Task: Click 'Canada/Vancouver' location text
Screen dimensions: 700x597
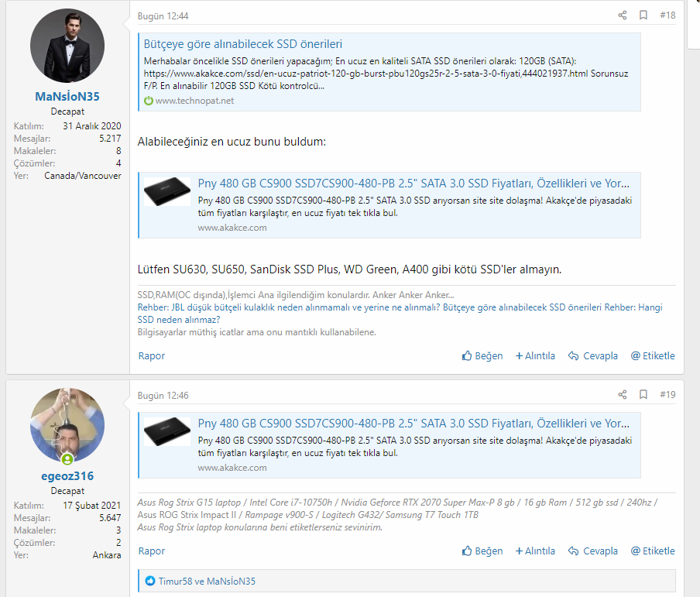Action: (x=83, y=176)
